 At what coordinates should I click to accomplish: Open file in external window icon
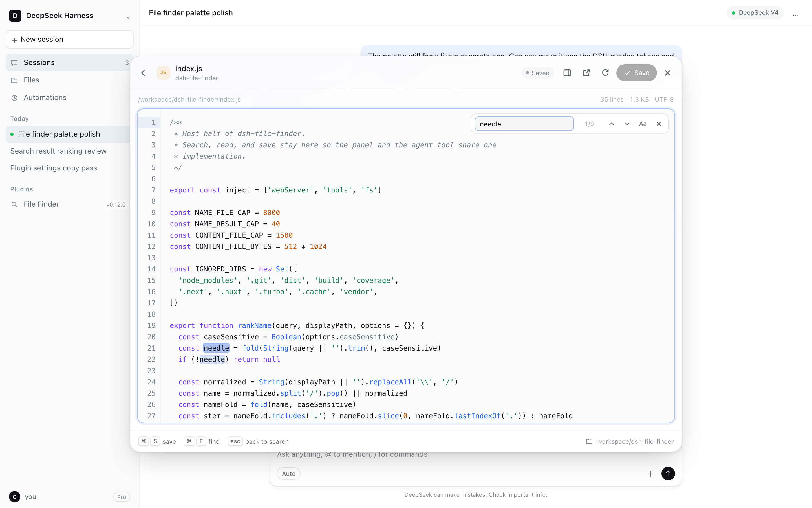586,73
